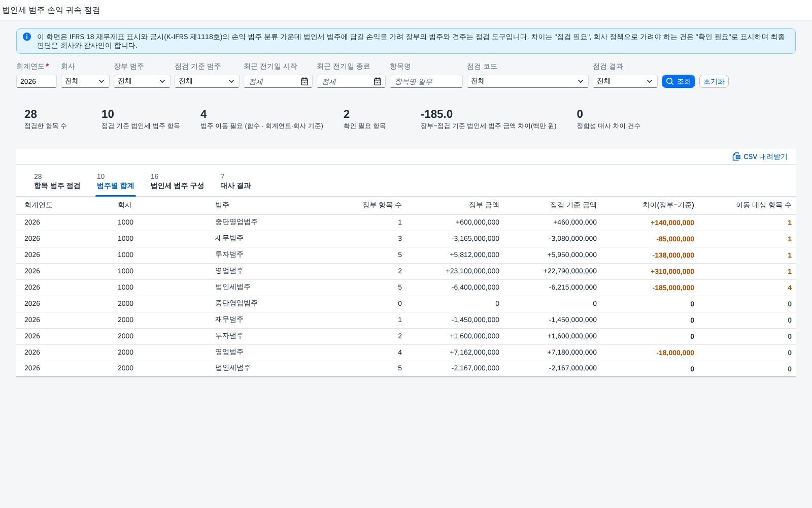Screen dimensions: 812x508
Task: Click the +23,100,000,000 ledger amount
Action: coord(472,271)
